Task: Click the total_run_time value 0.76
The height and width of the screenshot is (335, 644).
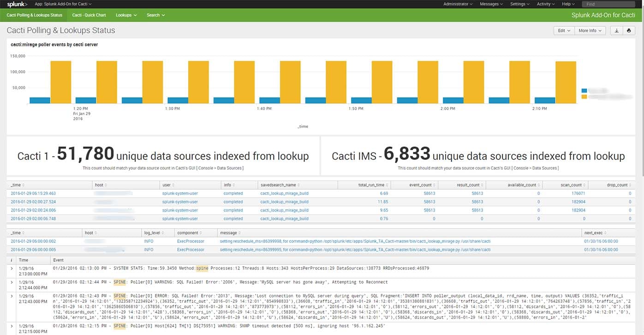Action: tap(384, 219)
